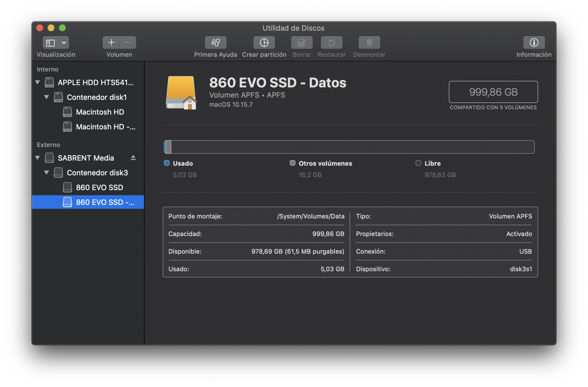Image resolution: width=588 pixels, height=387 pixels.
Task: Eject the SABRENT Media disk
Action: click(133, 158)
